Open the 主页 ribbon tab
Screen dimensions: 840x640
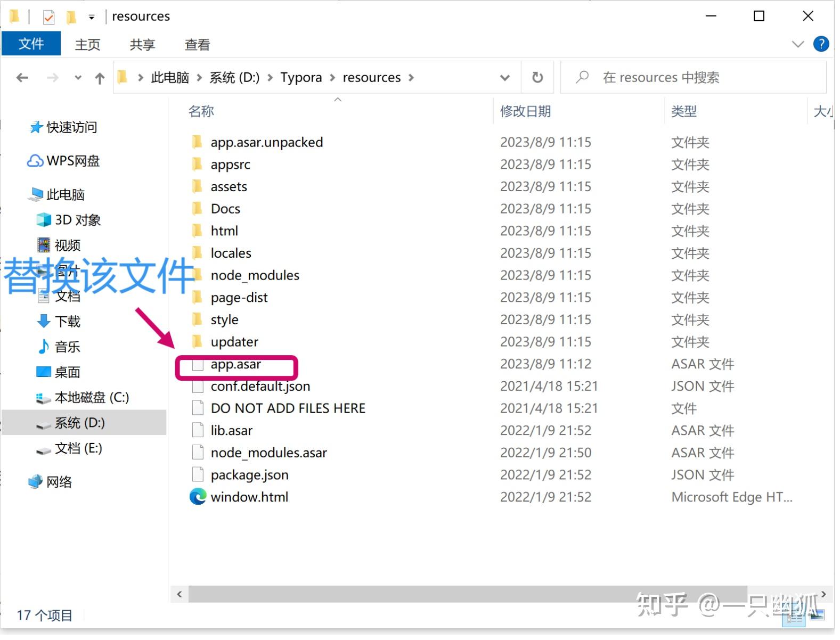point(88,44)
